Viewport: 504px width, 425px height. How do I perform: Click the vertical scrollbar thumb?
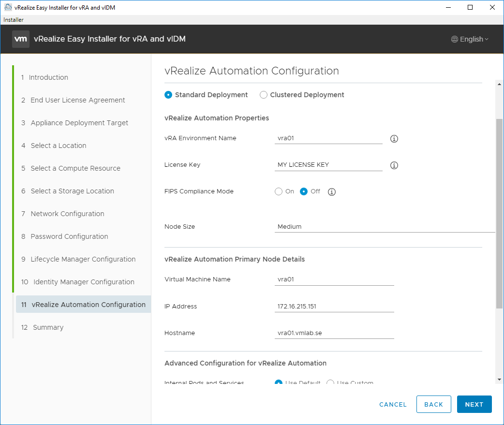click(x=499, y=214)
